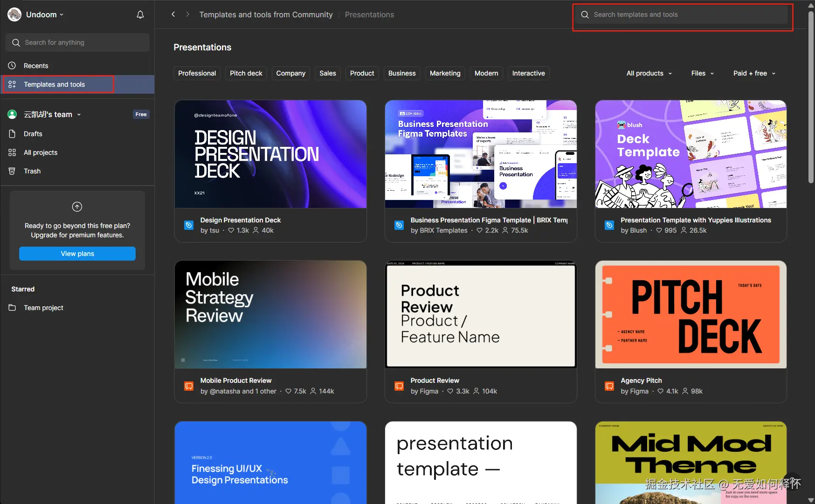
Task: Click heart on Yuppies Illustrations template
Action: click(x=659, y=230)
